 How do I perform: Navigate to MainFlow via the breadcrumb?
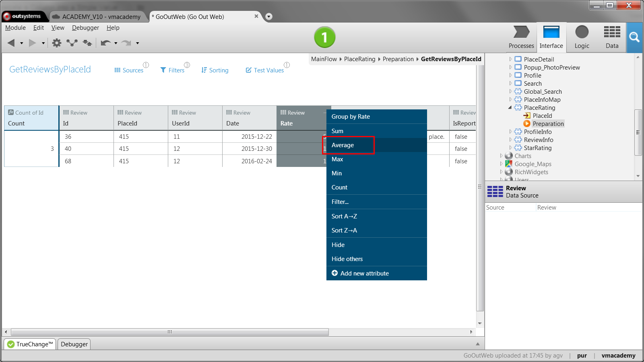pyautogui.click(x=324, y=59)
